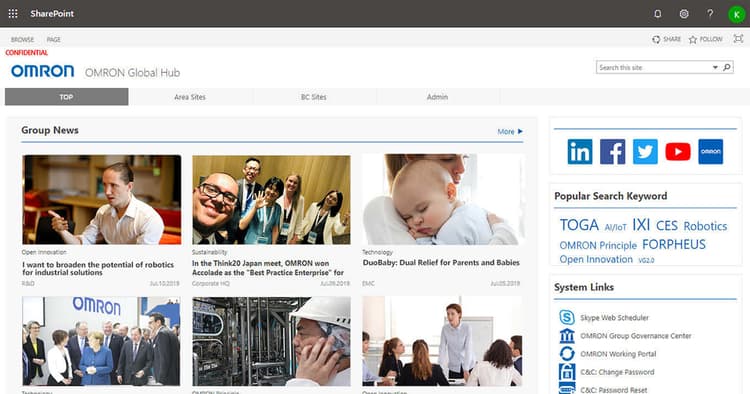Open the blue OMRON site icon
The image size is (750, 394).
pyautogui.click(x=711, y=152)
